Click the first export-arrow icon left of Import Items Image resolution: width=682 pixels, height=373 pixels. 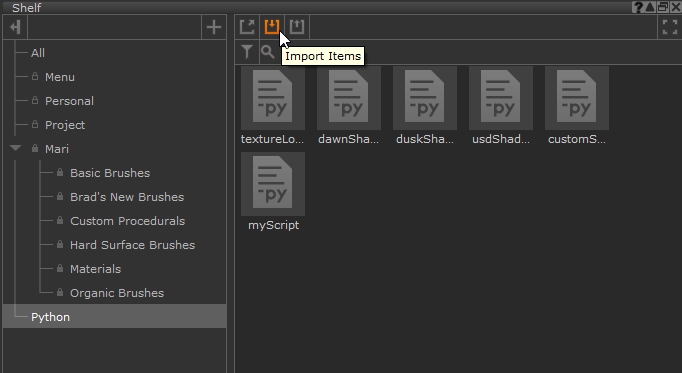[x=247, y=27]
